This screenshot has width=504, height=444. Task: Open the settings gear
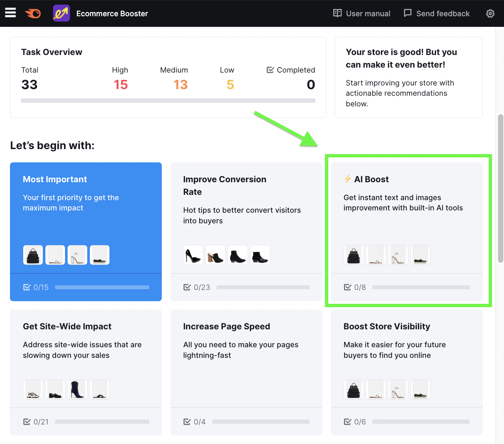point(490,14)
